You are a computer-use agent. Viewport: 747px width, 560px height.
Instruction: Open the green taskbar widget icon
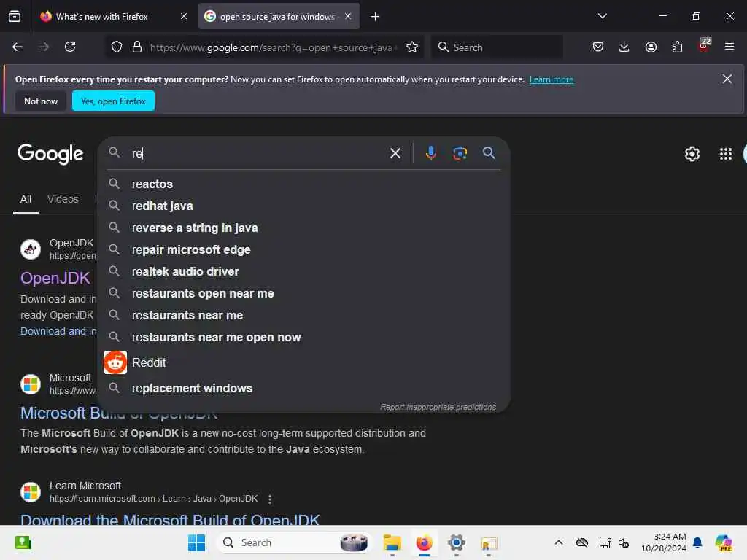click(x=23, y=542)
